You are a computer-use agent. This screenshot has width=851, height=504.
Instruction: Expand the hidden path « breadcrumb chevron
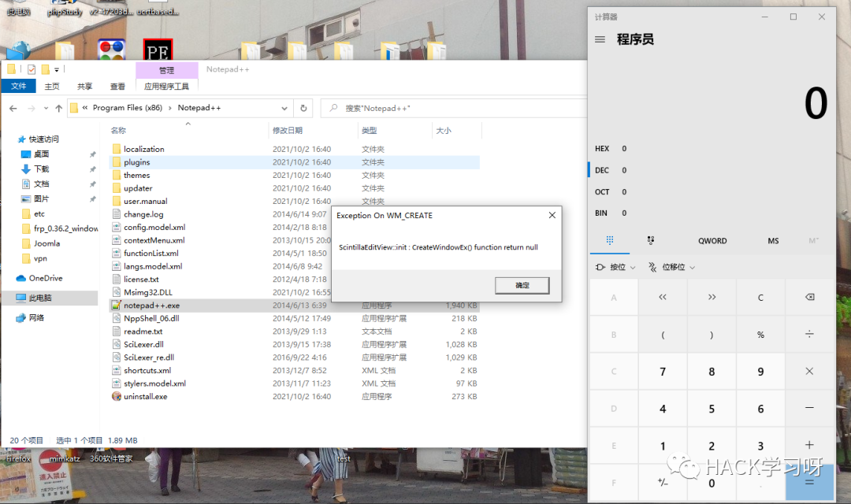(84, 108)
